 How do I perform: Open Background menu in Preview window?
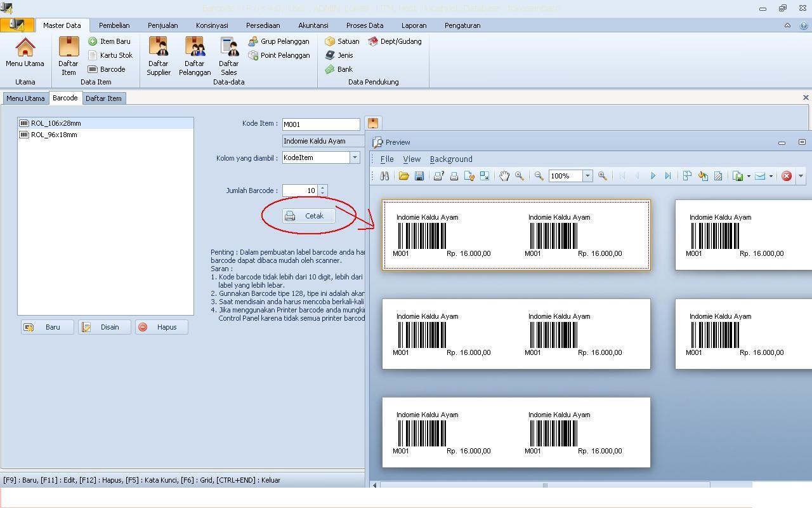(x=451, y=159)
